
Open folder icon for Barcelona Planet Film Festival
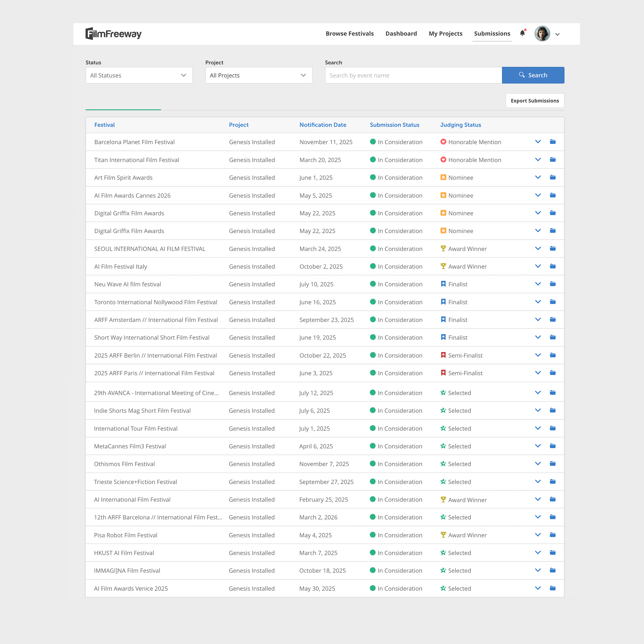(553, 142)
